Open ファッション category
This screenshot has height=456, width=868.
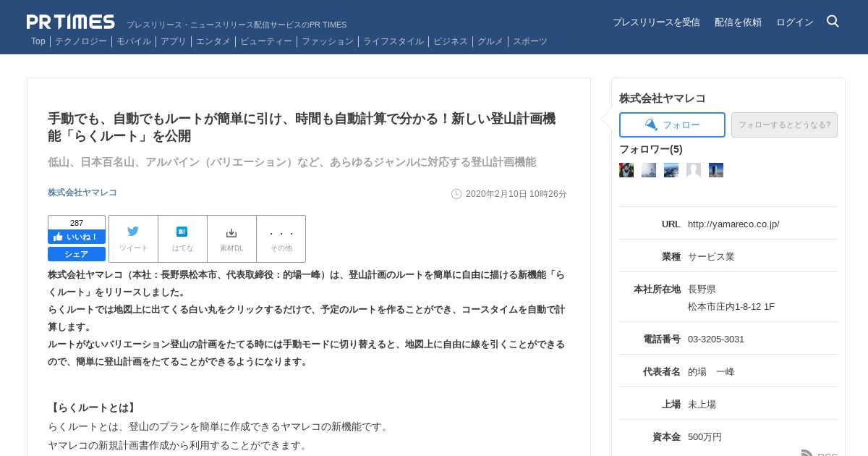pos(328,41)
